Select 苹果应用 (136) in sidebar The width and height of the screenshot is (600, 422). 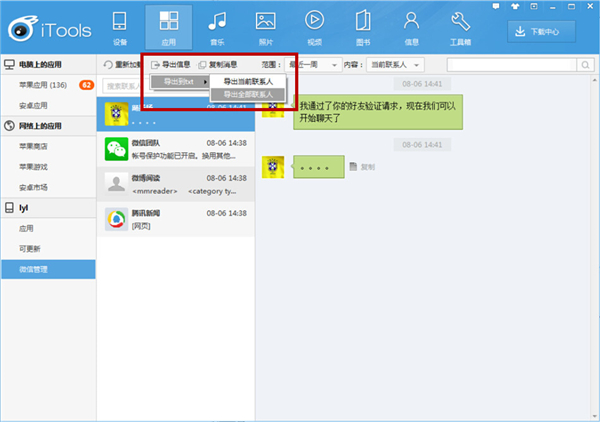[43, 85]
